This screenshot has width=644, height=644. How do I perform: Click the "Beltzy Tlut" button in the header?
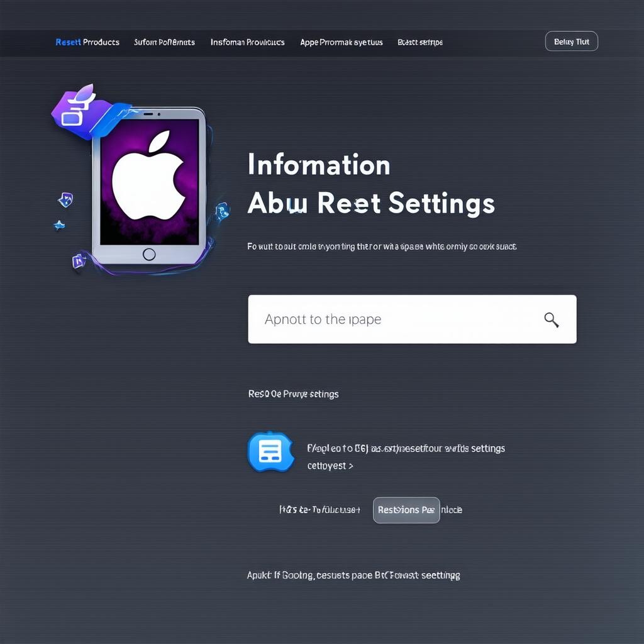coord(571,42)
